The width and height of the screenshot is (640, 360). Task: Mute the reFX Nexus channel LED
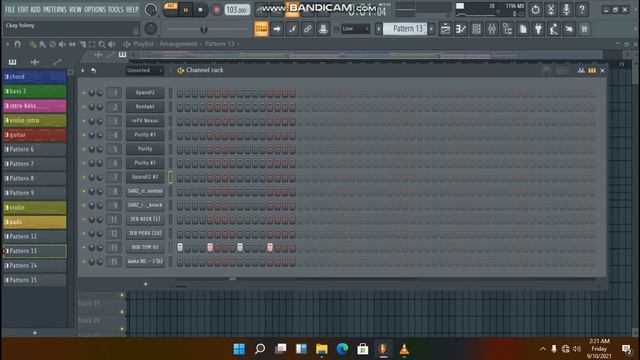coord(83,121)
